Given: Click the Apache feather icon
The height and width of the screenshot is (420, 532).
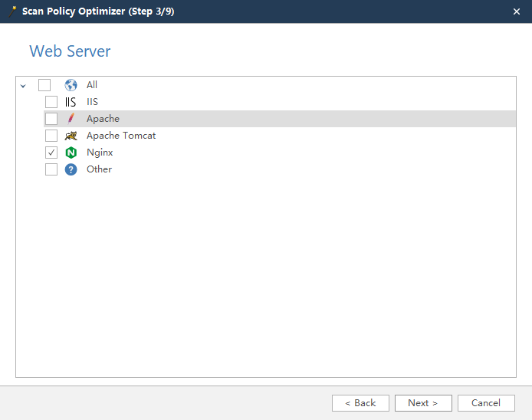Looking at the screenshot, I should (71, 119).
